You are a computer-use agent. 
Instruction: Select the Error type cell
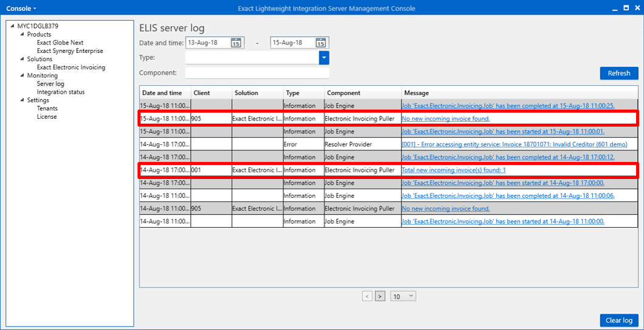pyautogui.click(x=303, y=144)
